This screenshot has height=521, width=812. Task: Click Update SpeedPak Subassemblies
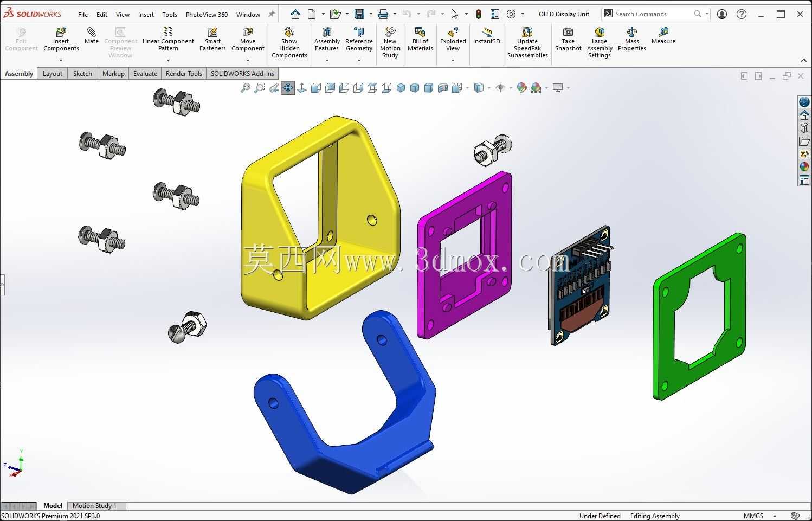coord(527,43)
